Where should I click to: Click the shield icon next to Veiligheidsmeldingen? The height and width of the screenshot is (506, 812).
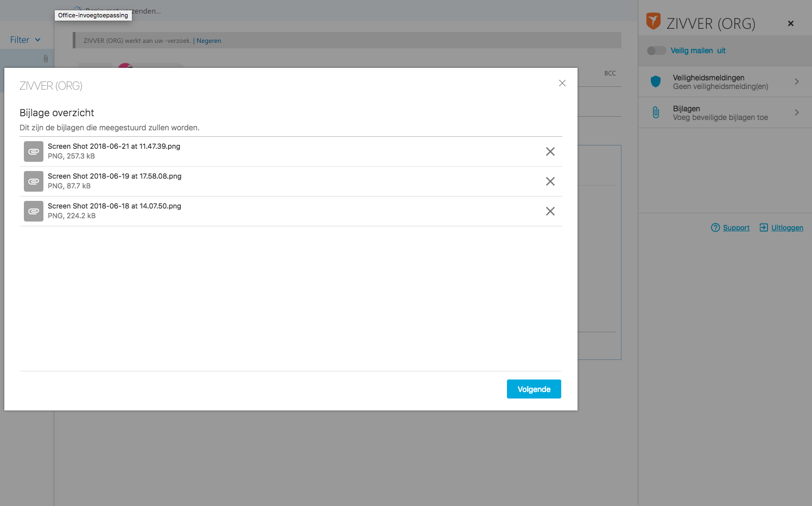(656, 81)
